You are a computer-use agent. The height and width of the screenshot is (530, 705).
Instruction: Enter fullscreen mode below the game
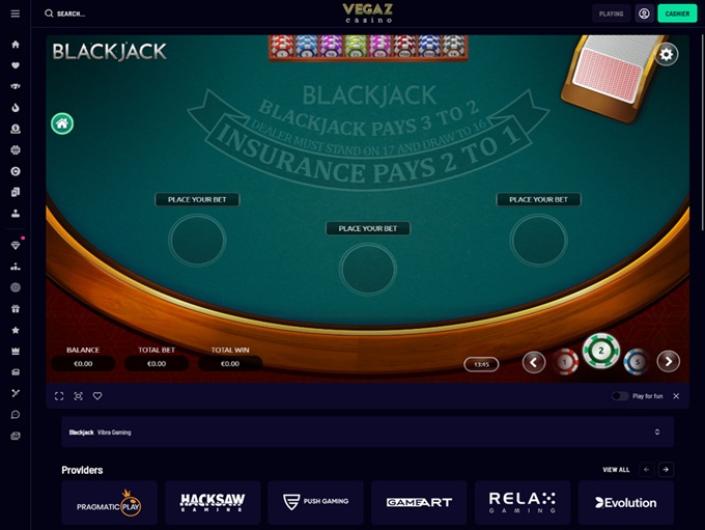coord(59,396)
